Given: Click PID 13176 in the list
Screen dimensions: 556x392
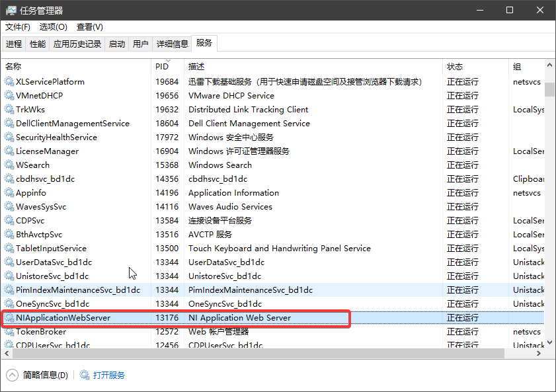Looking at the screenshot, I should click(x=167, y=318).
